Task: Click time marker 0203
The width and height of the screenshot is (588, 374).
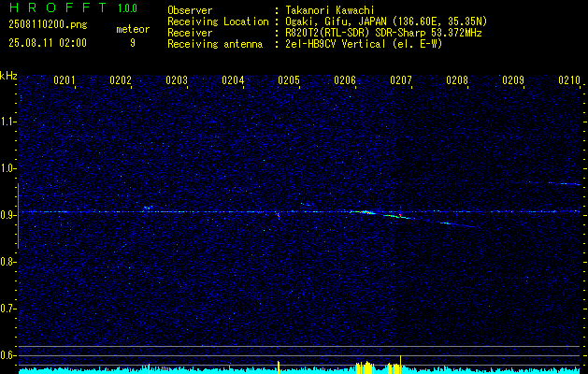Action: click(177, 80)
